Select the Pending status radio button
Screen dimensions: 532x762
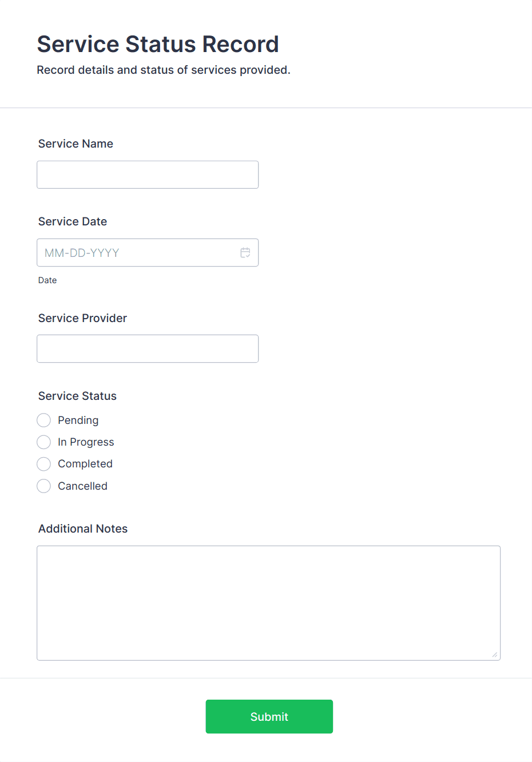point(43,420)
